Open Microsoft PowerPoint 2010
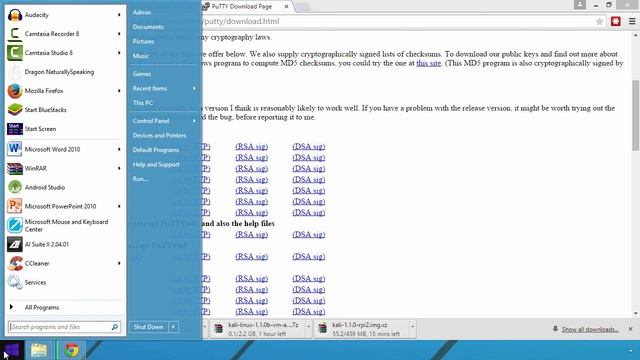 [64, 206]
